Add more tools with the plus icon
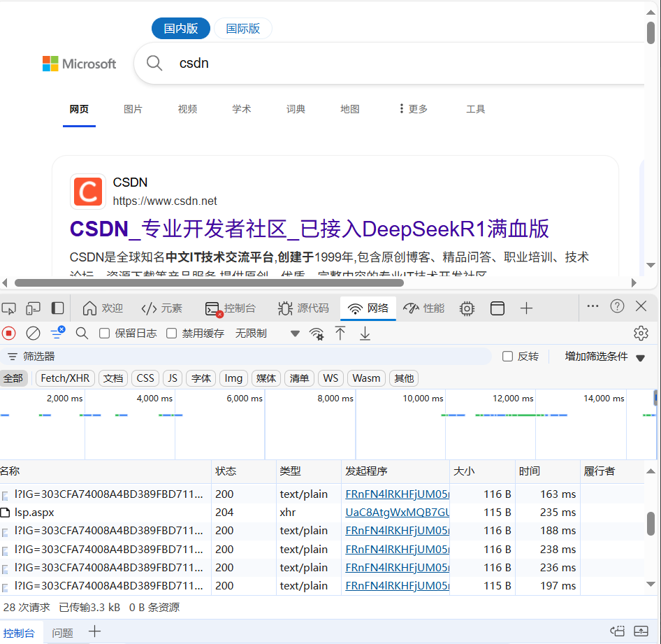 526,308
